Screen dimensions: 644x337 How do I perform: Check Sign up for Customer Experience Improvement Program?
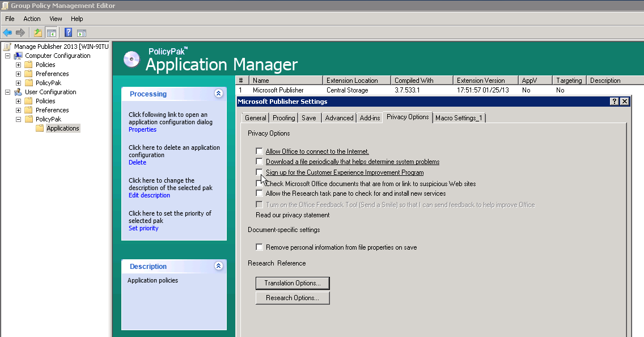pos(259,172)
